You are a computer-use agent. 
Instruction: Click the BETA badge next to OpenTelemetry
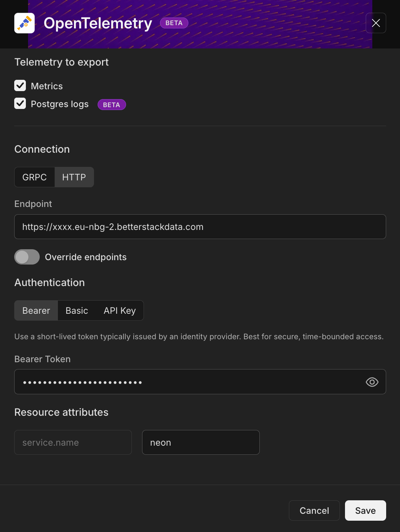click(x=174, y=23)
